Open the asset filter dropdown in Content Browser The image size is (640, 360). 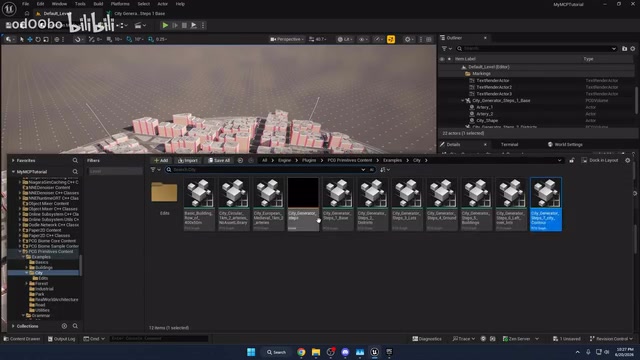point(156,170)
